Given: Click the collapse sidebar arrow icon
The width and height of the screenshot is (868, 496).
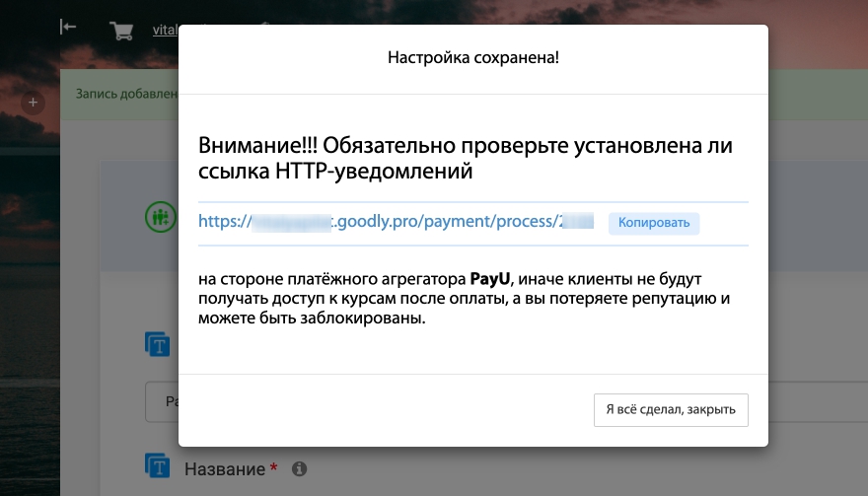Looking at the screenshot, I should tap(68, 27).
